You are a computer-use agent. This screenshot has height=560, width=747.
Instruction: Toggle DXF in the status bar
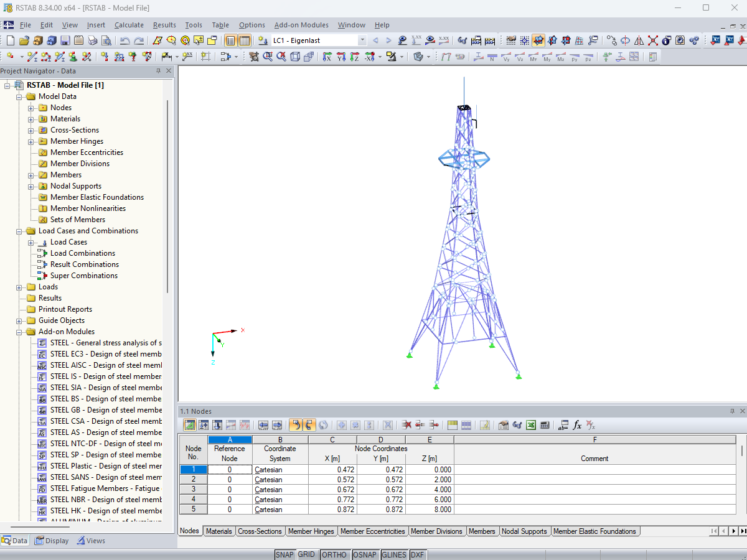[417, 554]
